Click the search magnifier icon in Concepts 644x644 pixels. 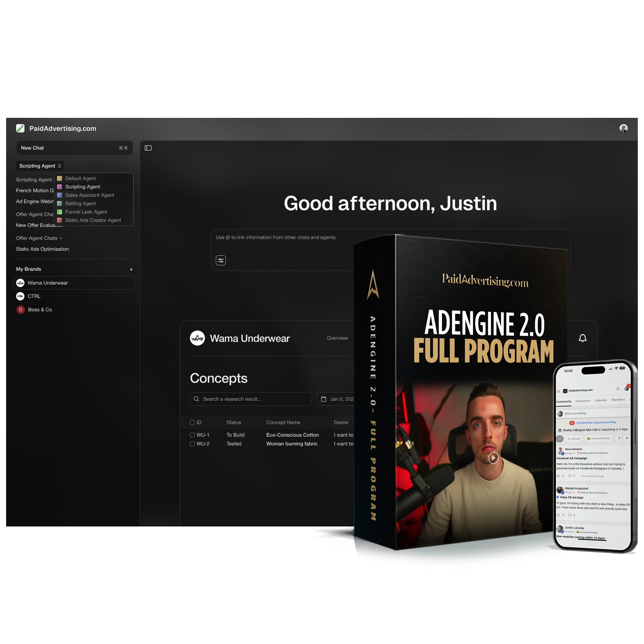pyautogui.click(x=196, y=399)
